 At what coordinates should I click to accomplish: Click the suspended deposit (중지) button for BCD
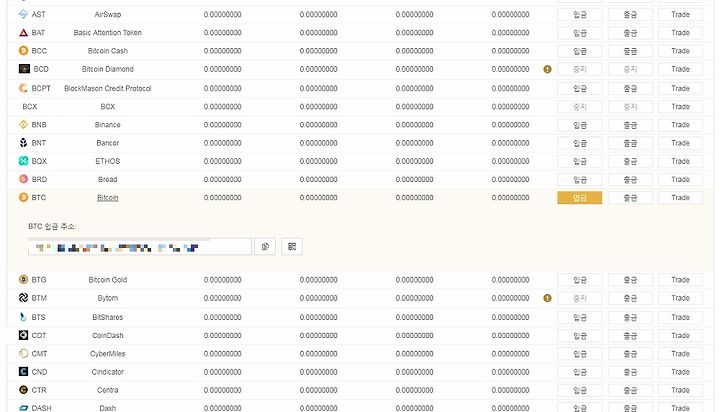pyautogui.click(x=579, y=69)
